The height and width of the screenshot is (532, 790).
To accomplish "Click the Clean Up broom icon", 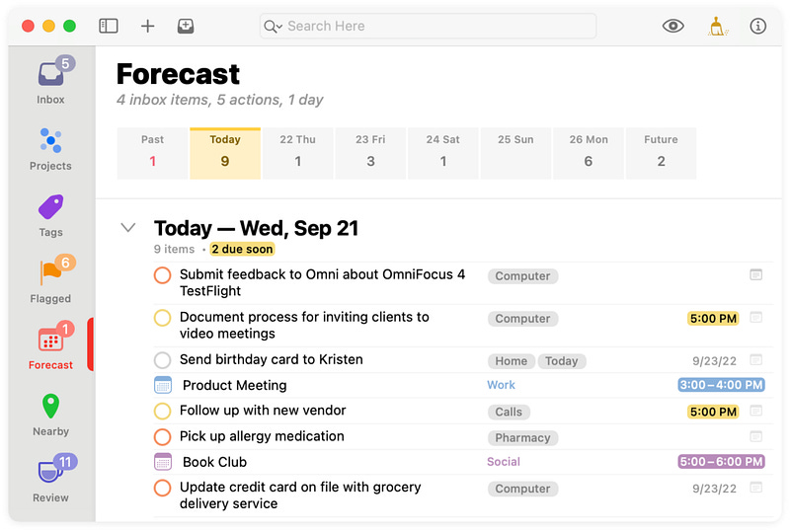I will coord(717,27).
